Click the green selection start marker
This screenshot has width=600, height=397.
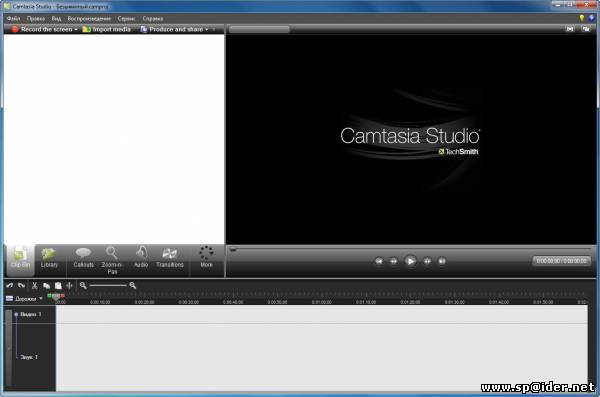49,296
